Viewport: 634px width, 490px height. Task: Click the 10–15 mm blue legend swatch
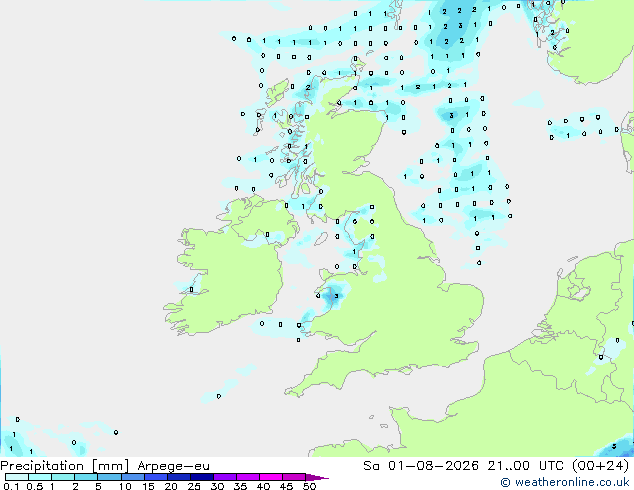pos(133,477)
